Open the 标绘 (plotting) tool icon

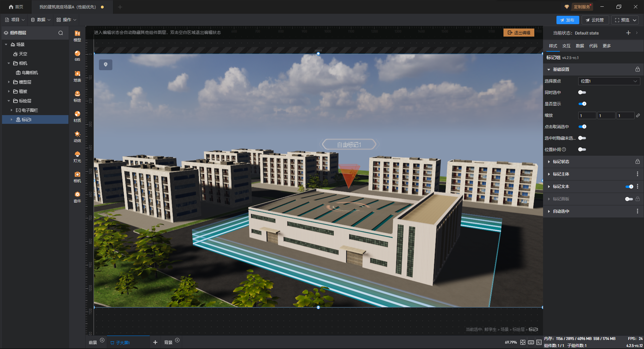77,96
